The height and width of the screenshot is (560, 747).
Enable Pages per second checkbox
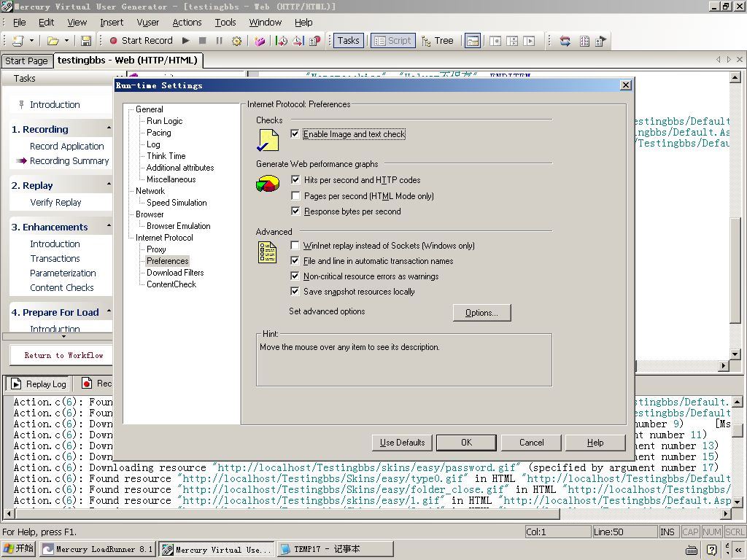coord(295,195)
